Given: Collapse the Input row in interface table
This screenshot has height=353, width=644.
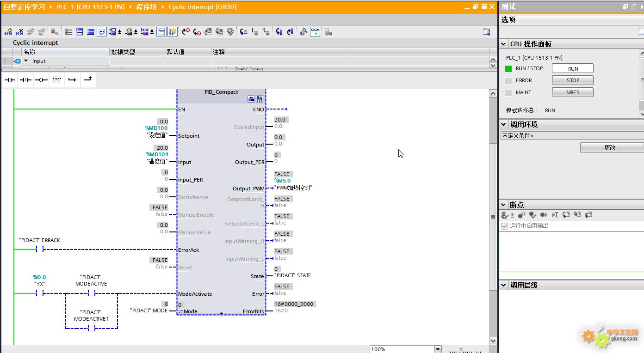Looking at the screenshot, I should click(26, 61).
